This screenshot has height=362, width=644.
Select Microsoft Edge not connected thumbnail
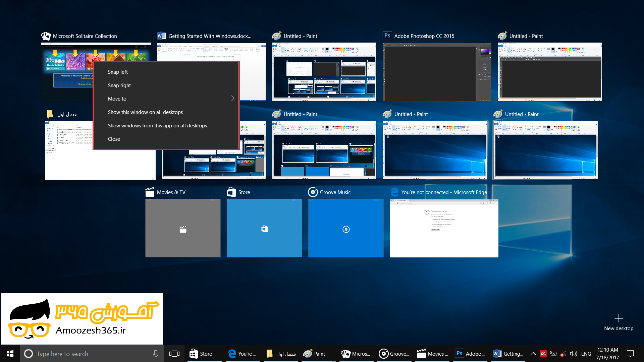(444, 228)
